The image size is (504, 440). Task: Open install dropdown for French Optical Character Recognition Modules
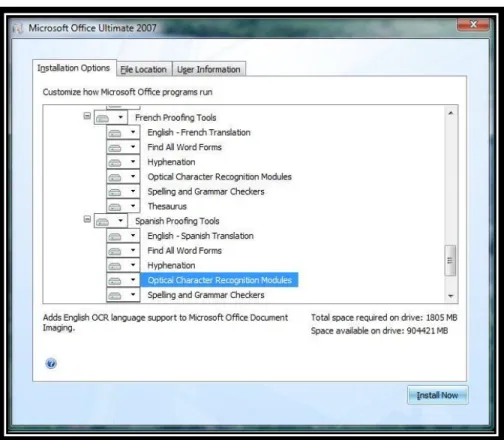pyautogui.click(x=123, y=177)
